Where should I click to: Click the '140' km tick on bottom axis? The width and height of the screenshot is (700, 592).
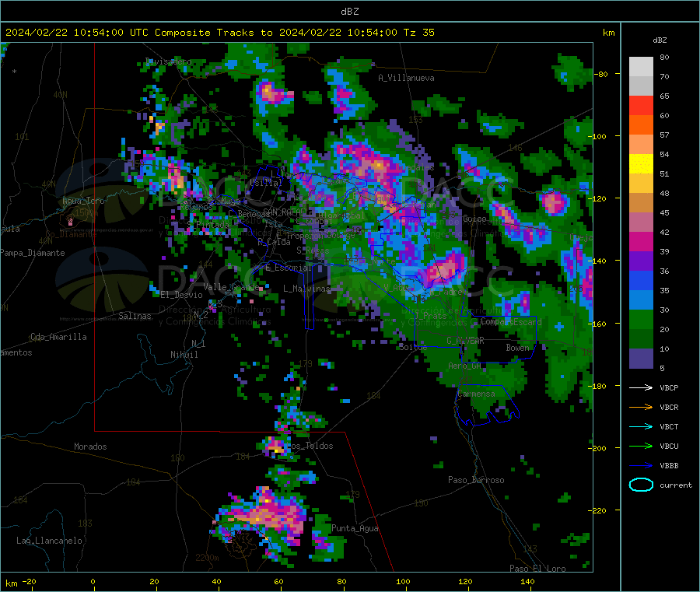coord(527,581)
